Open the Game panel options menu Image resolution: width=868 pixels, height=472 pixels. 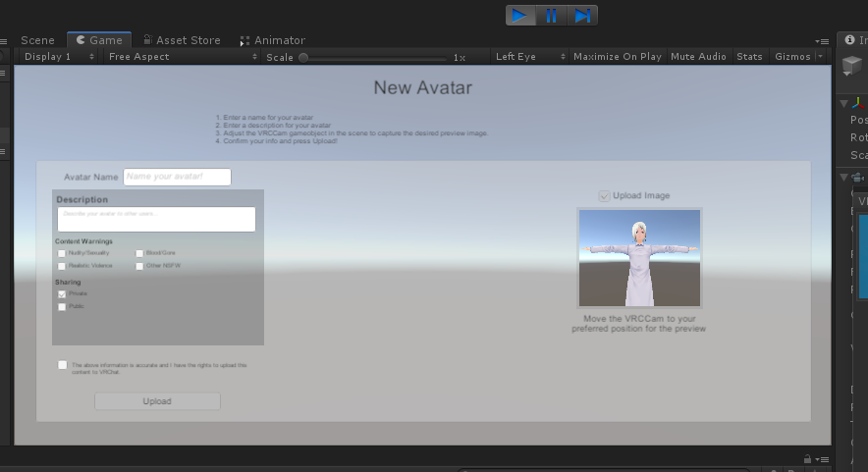(x=822, y=41)
